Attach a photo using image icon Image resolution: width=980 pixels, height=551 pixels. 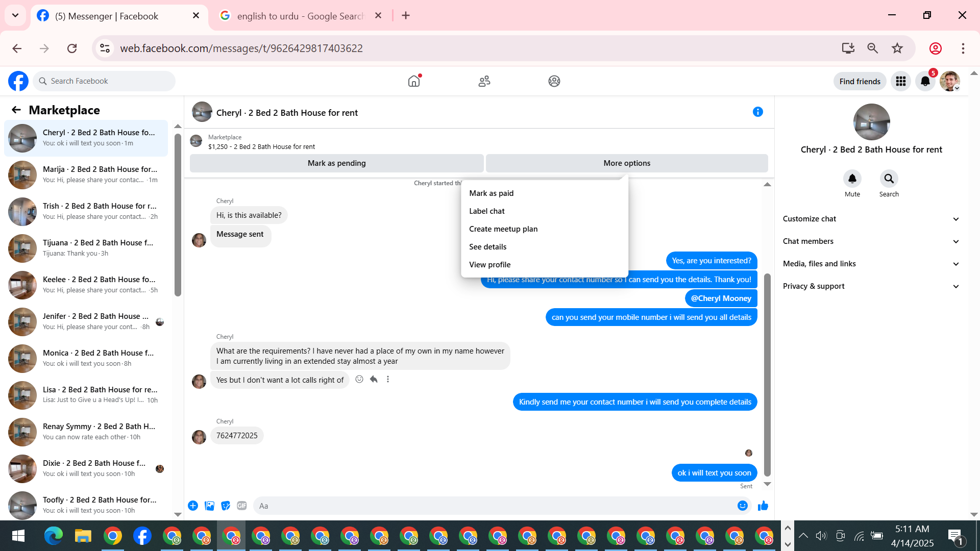tap(209, 506)
